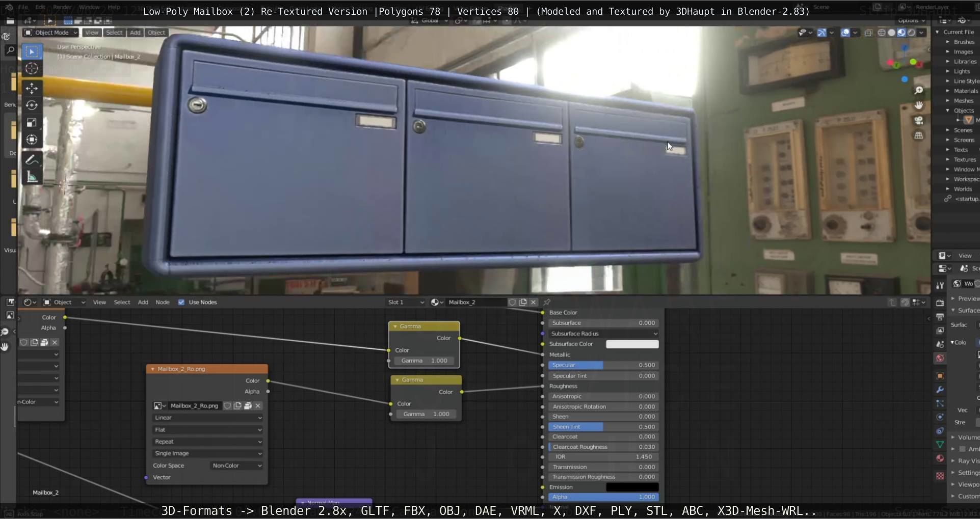980x519 pixels.
Task: Open the node editor Add menu
Action: (x=143, y=302)
